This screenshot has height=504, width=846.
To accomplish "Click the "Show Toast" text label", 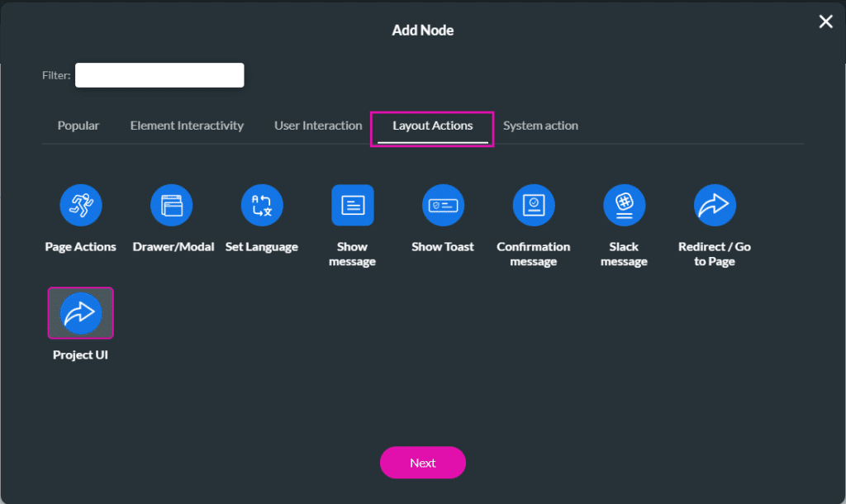I will pos(443,247).
